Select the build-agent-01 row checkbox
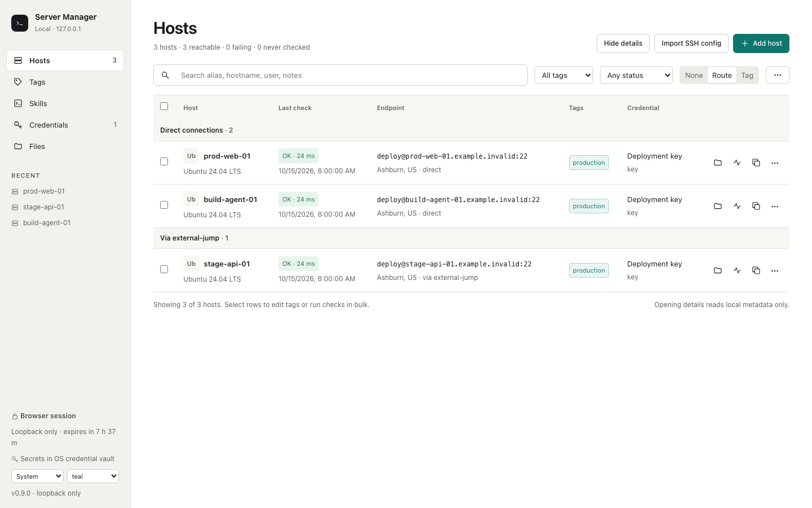812x508 pixels. tap(164, 205)
